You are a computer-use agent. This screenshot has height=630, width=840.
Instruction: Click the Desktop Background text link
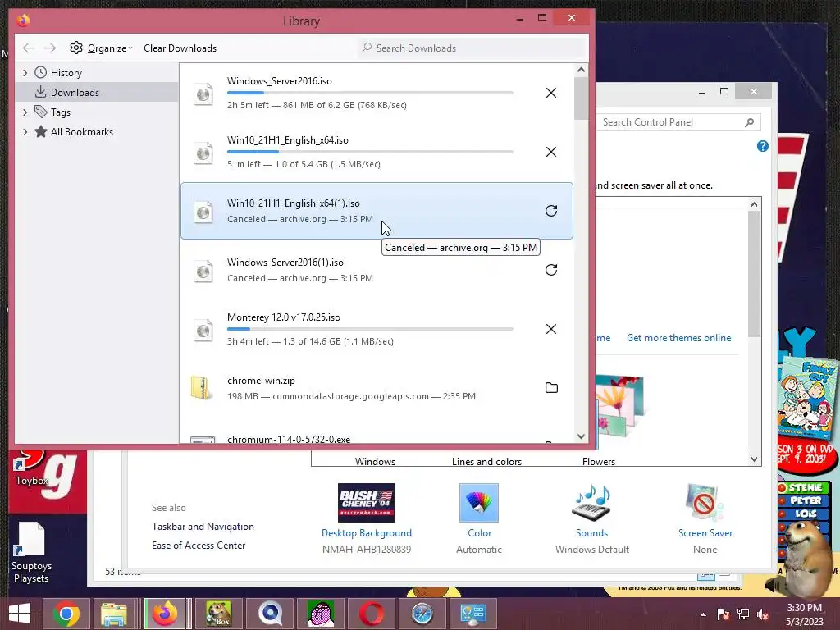point(367,533)
